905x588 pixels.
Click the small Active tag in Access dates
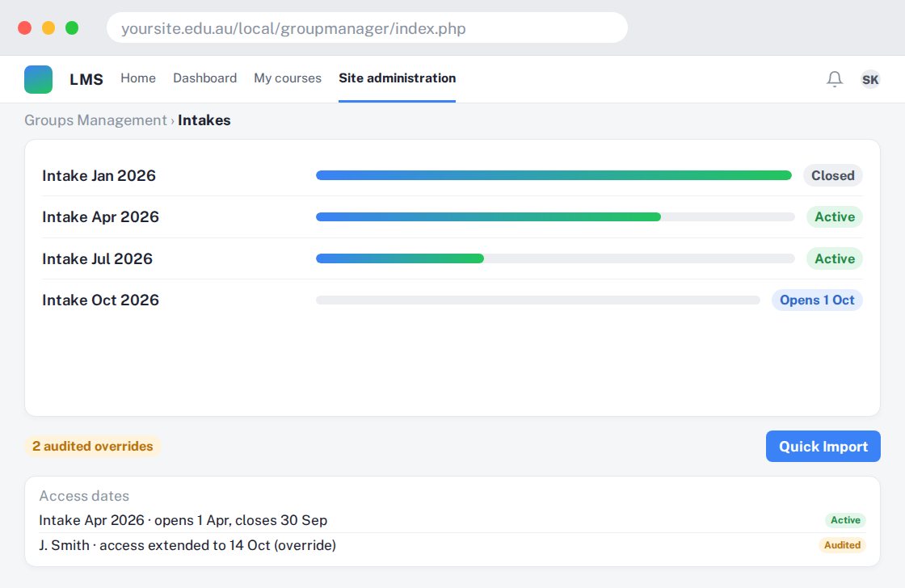[x=845, y=520]
